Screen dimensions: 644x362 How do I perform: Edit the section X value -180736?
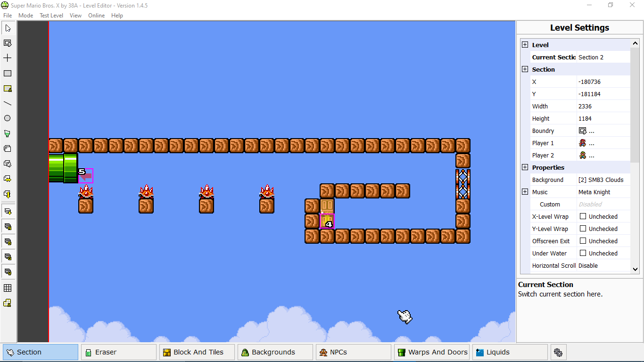[x=603, y=82]
